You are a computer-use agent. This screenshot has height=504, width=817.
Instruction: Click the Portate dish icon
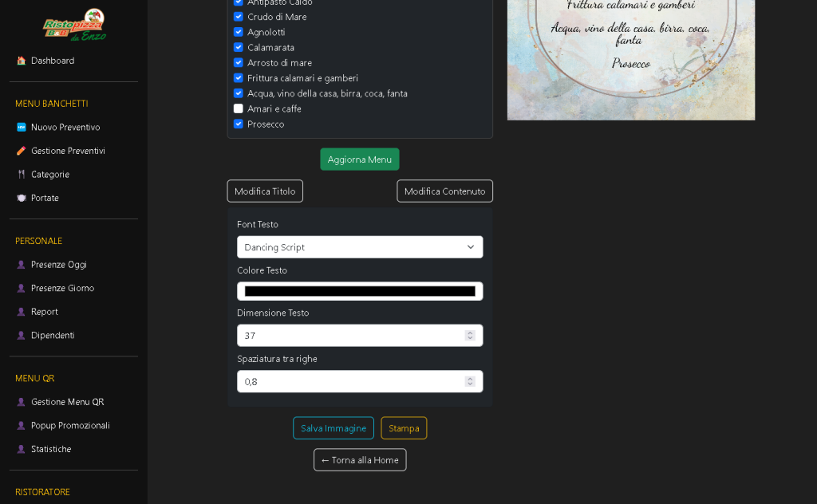[x=22, y=198]
